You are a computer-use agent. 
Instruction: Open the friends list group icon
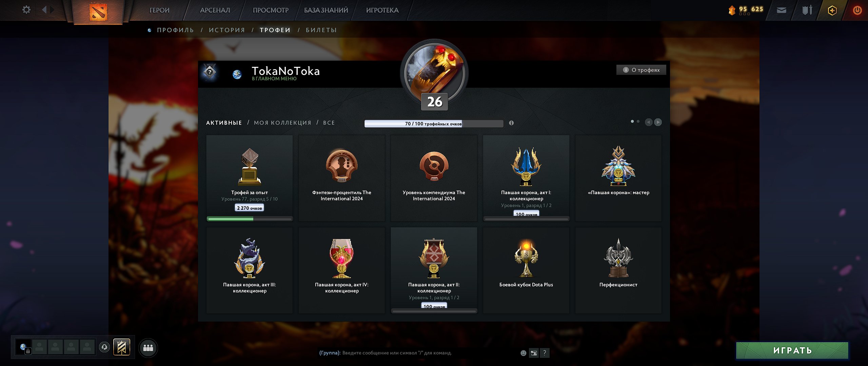[x=148, y=348]
